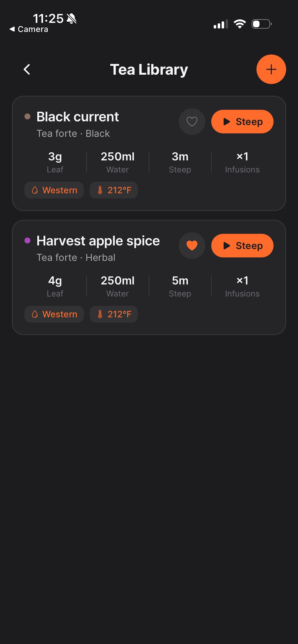The image size is (298, 644).
Task: Click the purple dot beside Harvest apple spice
Action: coord(27,241)
